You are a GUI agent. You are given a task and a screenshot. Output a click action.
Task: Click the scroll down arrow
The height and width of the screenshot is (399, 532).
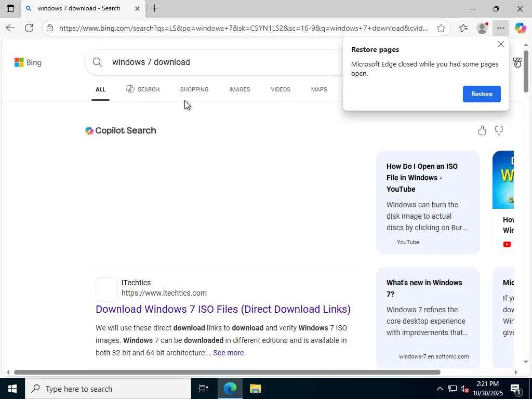coord(526,362)
